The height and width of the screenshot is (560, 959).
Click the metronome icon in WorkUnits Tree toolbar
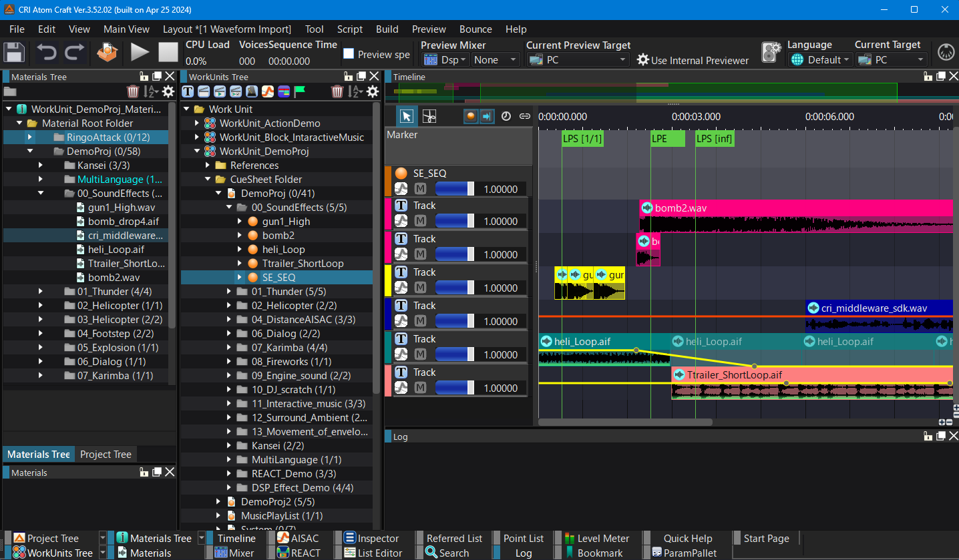[x=252, y=91]
